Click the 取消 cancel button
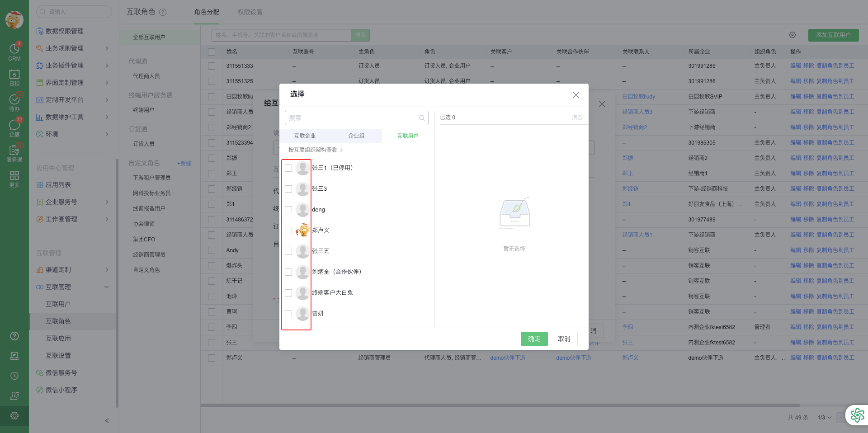Viewport: 868px width, 433px height. tap(564, 339)
